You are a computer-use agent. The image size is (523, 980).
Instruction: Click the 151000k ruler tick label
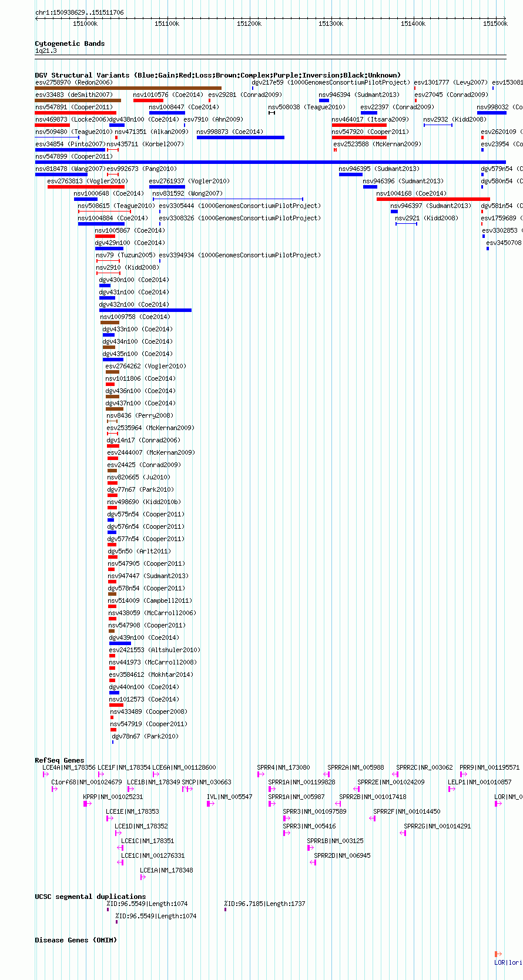click(x=85, y=24)
